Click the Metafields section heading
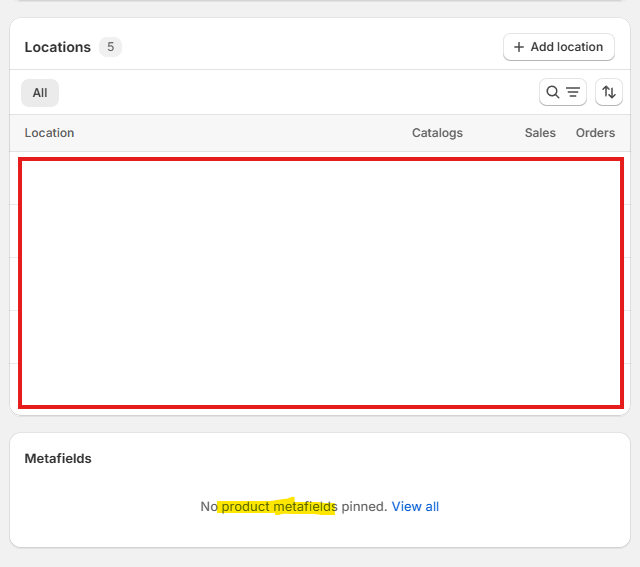Viewport: 640px width, 567px height. [58, 458]
